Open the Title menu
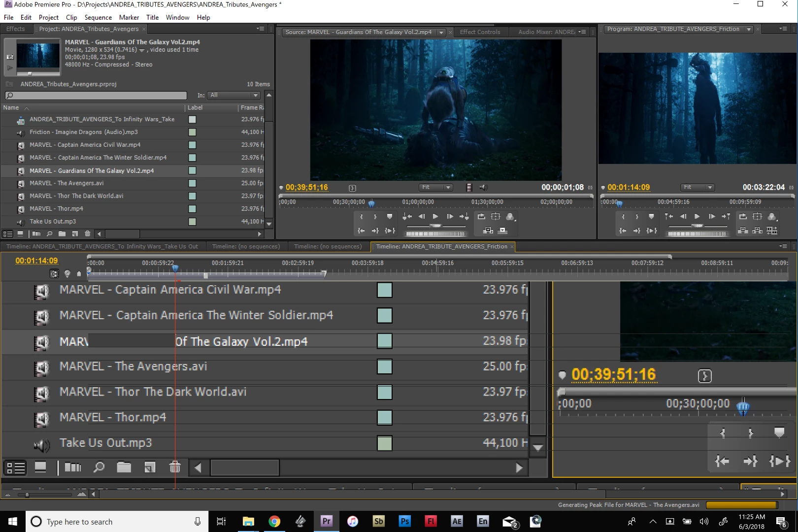798x532 pixels. coord(152,17)
